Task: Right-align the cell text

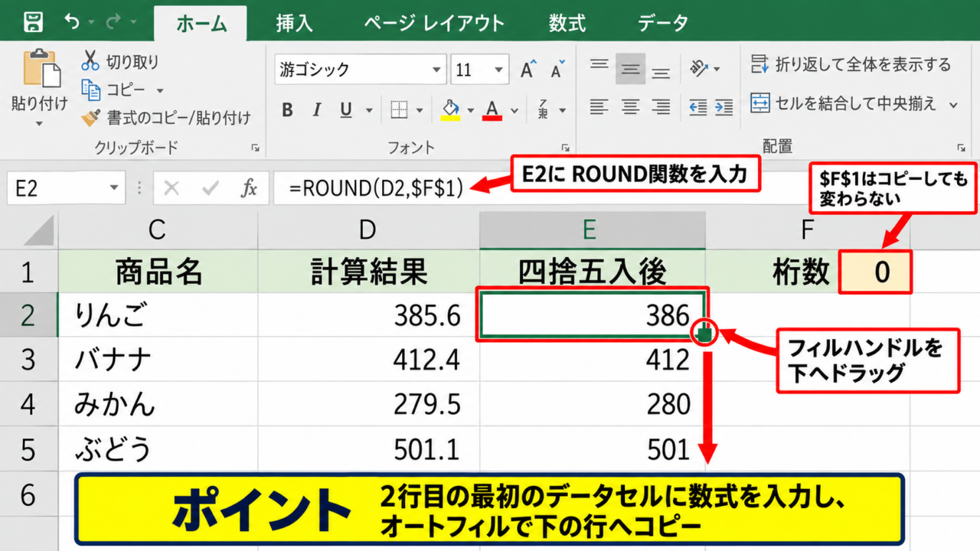Action: tap(661, 106)
